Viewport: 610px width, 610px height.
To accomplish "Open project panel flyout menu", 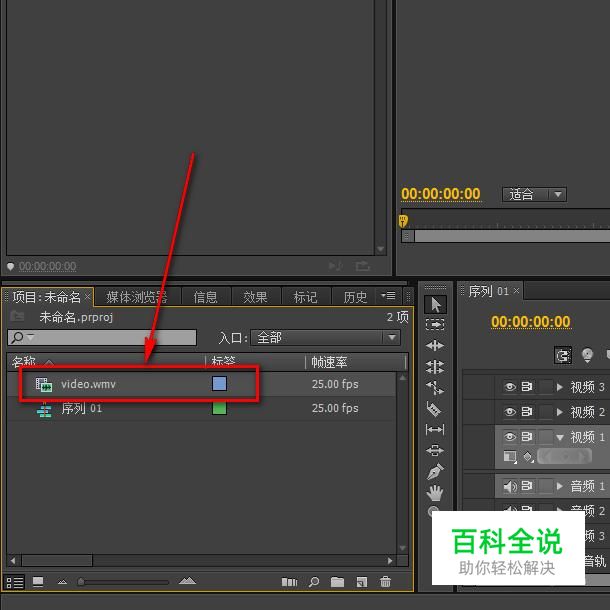I will [388, 296].
